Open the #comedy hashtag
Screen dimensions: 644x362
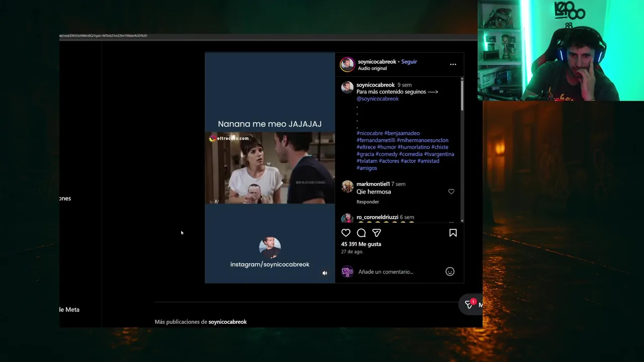tap(386, 154)
